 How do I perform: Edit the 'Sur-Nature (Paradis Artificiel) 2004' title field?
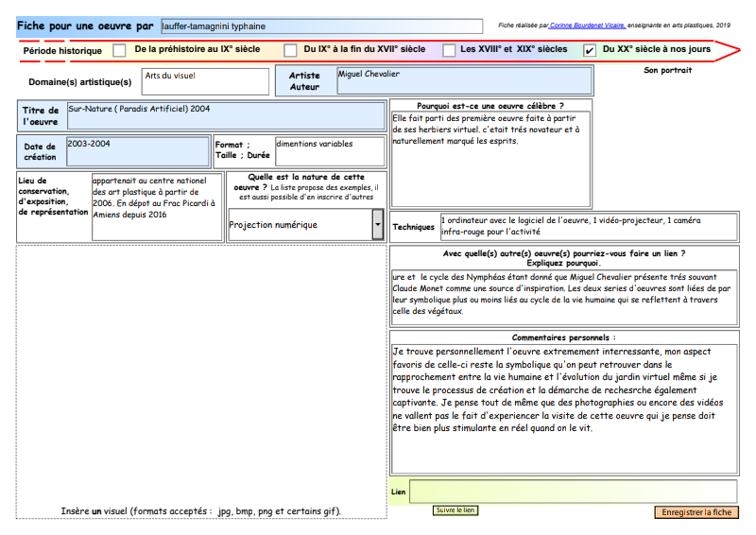tap(231, 116)
